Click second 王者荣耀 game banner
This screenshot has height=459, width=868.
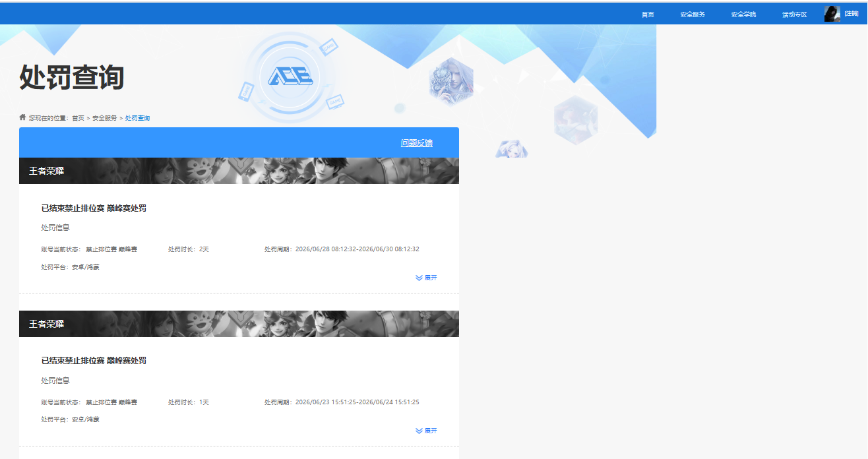[239, 324]
